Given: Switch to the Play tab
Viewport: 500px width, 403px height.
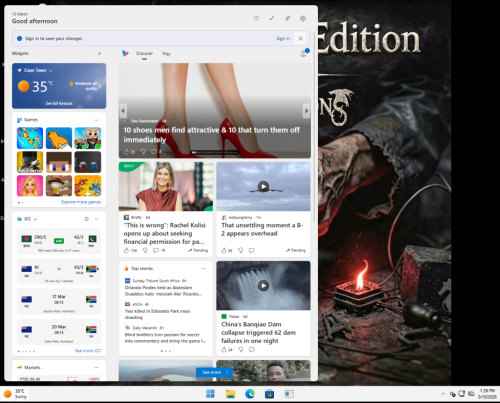Looking at the screenshot, I should coord(166,54).
